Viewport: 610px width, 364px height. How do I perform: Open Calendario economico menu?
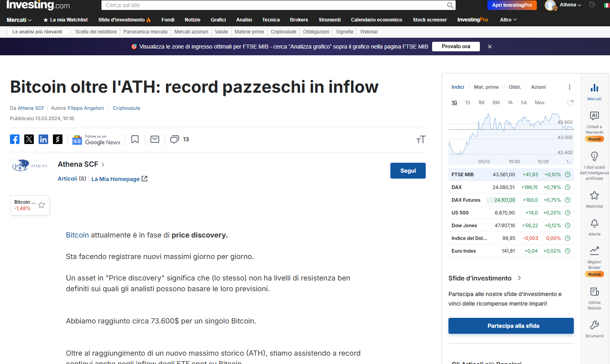tap(376, 20)
